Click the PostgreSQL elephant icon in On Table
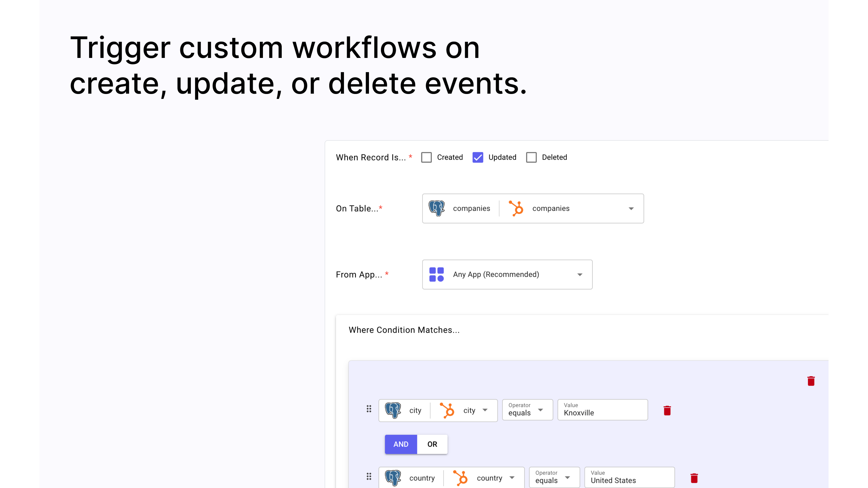868x488 pixels. tap(436, 208)
